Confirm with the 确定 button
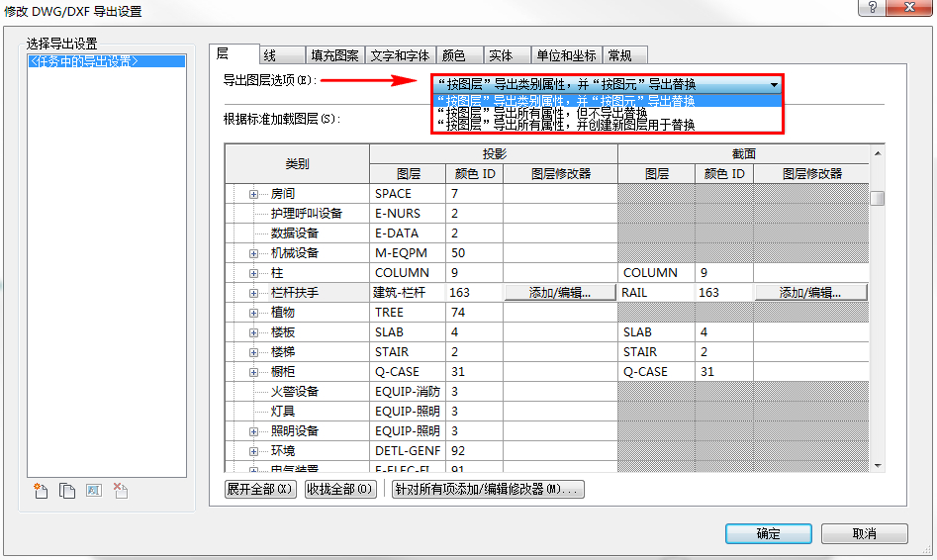The width and height of the screenshot is (937, 560). pyautogui.click(x=769, y=533)
